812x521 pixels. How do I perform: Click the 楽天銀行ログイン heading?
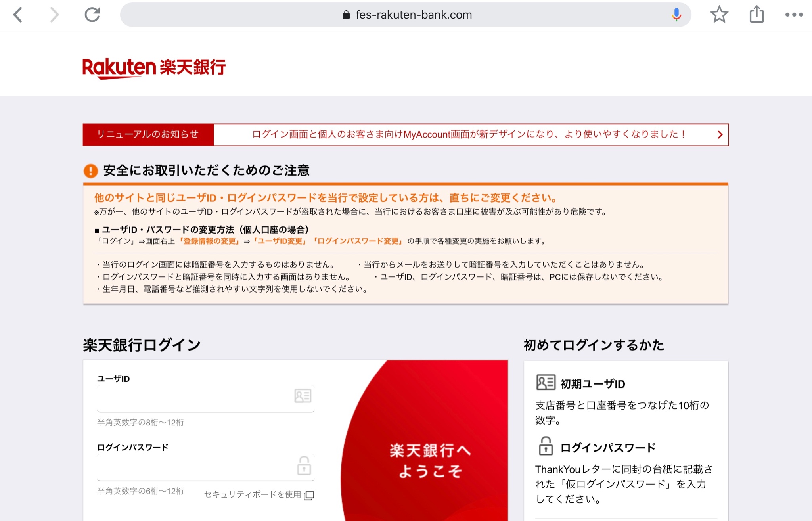pos(142,345)
